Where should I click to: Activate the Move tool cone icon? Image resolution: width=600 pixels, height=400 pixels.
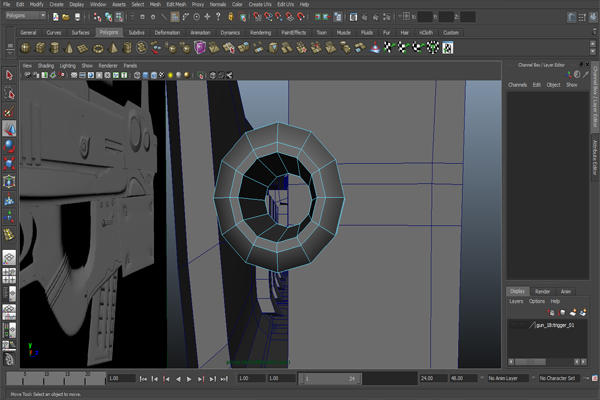coord(9,129)
